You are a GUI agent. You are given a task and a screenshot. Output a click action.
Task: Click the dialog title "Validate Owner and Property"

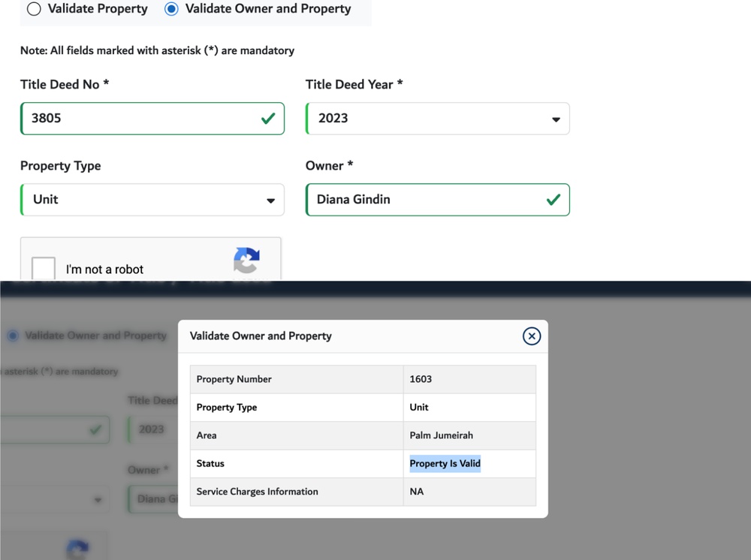click(x=261, y=336)
